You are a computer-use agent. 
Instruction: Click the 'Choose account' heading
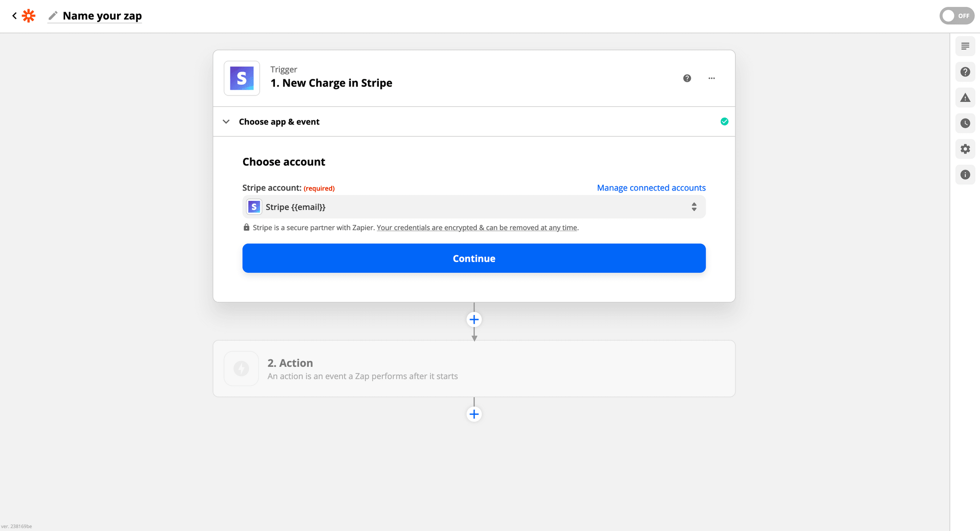(284, 162)
